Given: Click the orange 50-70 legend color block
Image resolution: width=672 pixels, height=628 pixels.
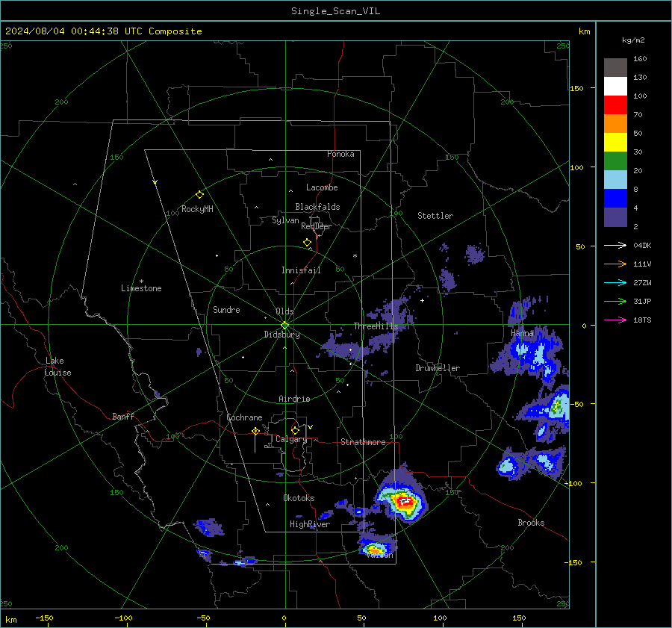Looking at the screenshot, I should click(615, 123).
